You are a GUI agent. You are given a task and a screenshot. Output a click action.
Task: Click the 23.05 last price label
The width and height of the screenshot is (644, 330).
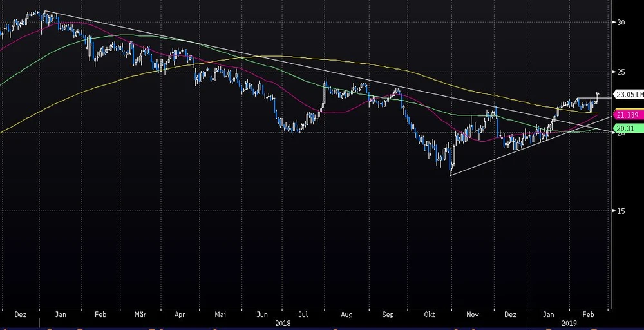coord(629,93)
